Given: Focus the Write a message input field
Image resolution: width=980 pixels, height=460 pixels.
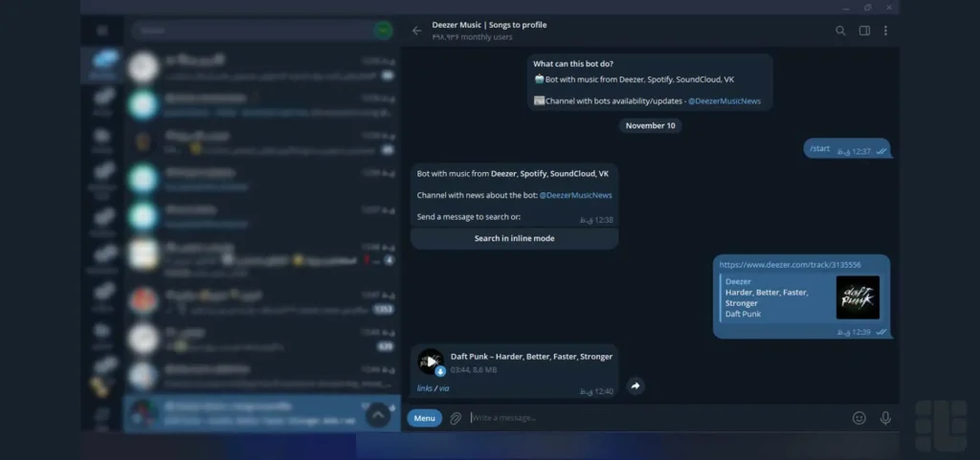Looking at the screenshot, I should [651, 418].
